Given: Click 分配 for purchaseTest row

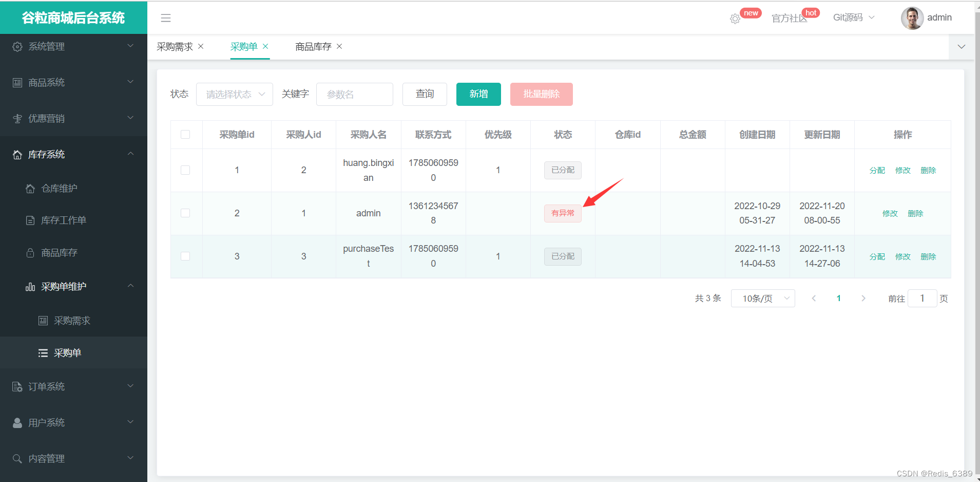Looking at the screenshot, I should point(877,257).
